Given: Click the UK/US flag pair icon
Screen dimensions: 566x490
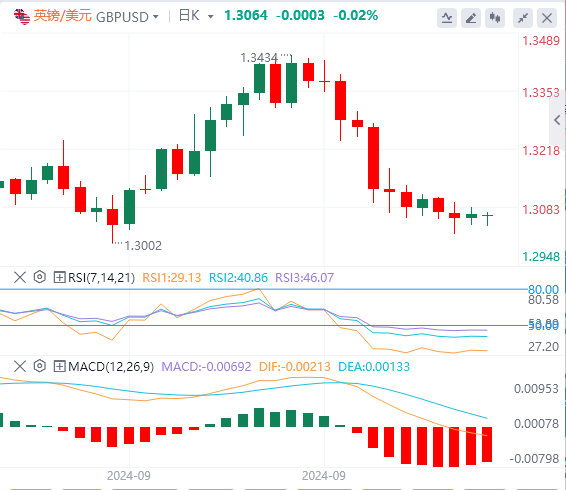Looking at the screenshot, I should click(x=22, y=17).
